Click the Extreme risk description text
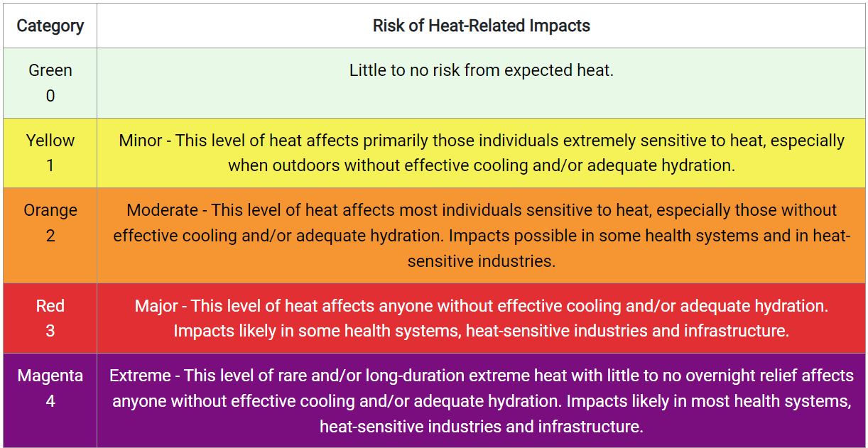The image size is (868, 448). tap(482, 401)
